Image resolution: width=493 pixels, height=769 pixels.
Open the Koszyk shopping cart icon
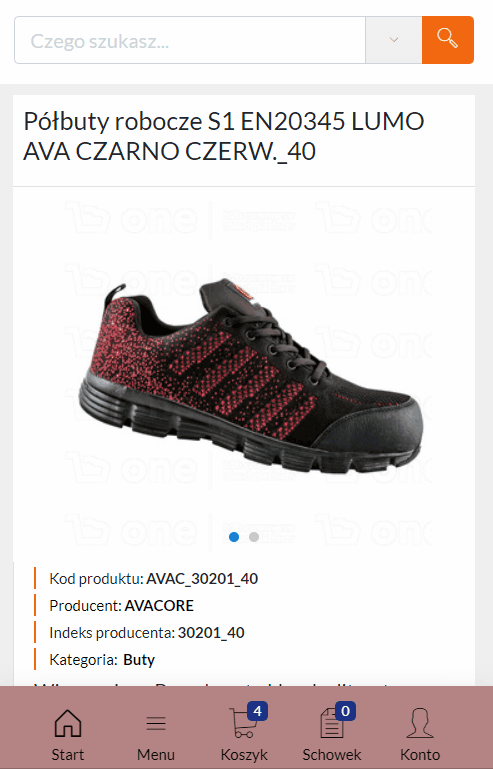point(241,723)
